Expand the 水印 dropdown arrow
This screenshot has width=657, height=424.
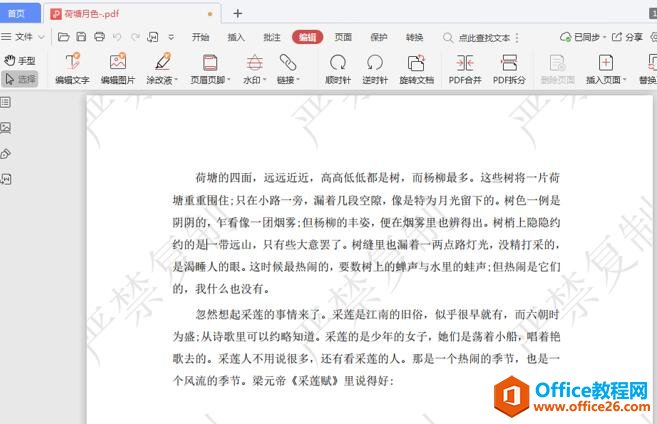[265, 80]
